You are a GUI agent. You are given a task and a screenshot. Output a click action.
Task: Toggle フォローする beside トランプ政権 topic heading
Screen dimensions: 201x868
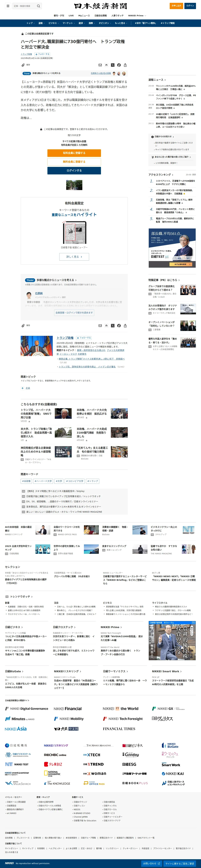tap(84, 338)
